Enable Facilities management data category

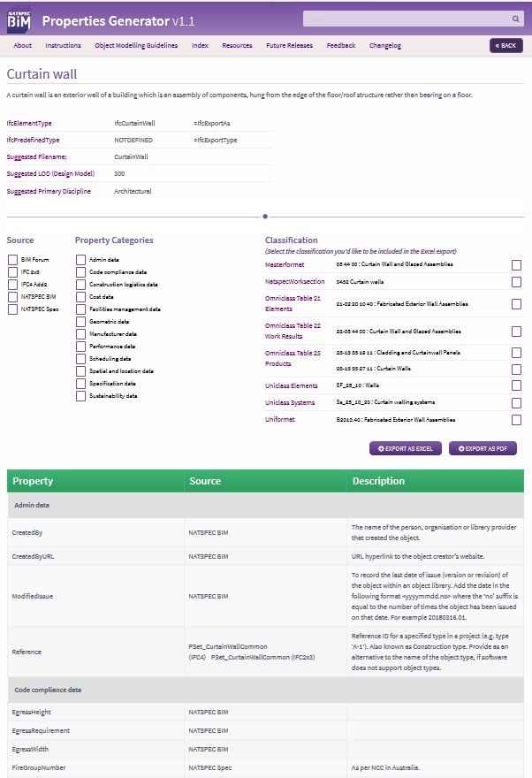[80, 309]
